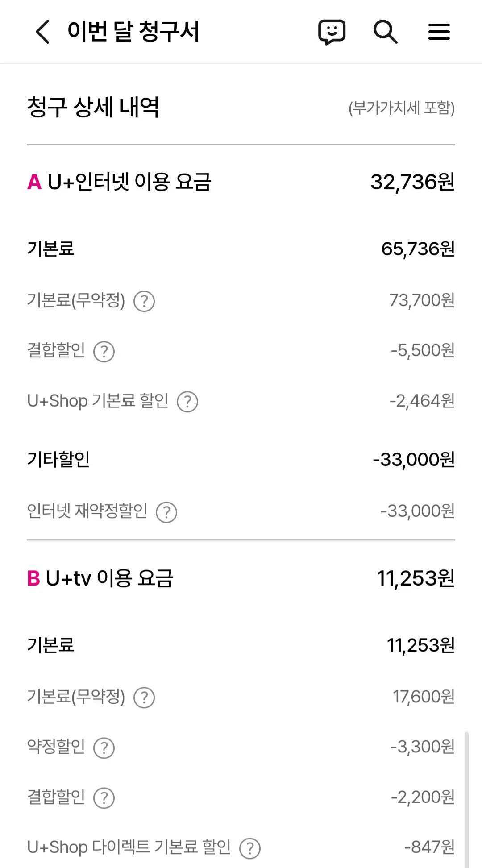Open the chatbot smiley speech bubble

(x=332, y=32)
